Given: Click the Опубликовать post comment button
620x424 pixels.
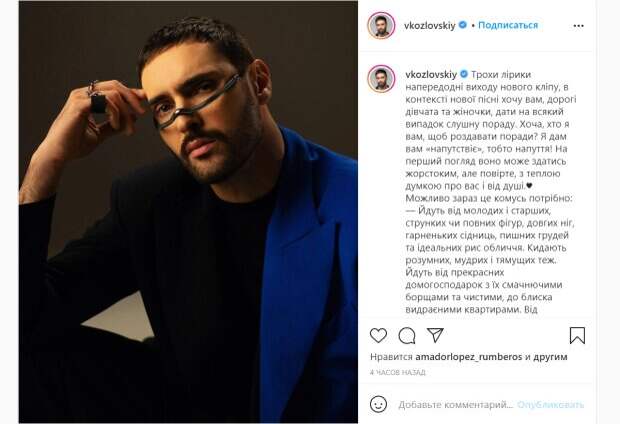Looking at the screenshot, I should 550,405.
